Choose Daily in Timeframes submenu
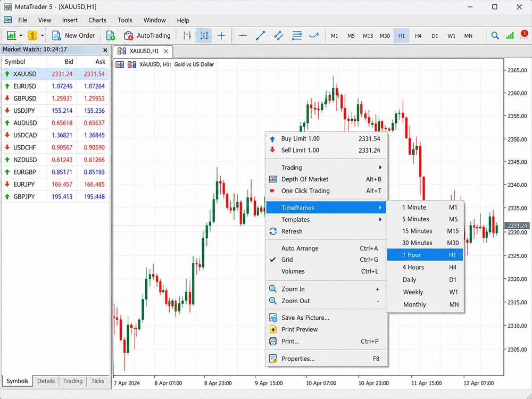 click(x=425, y=280)
